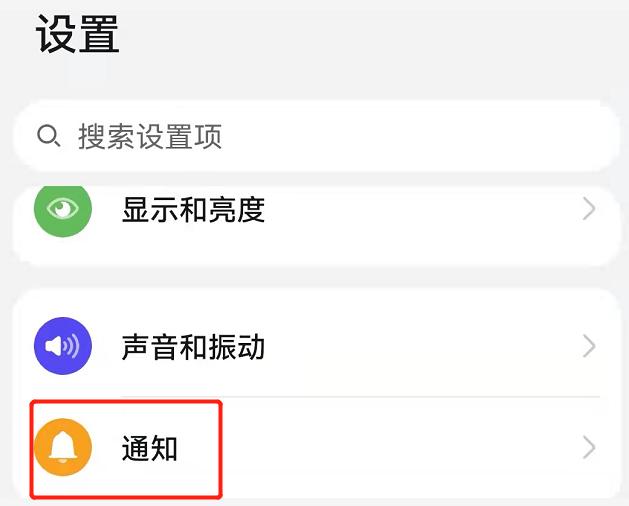Click the 设置 page title

click(x=77, y=34)
